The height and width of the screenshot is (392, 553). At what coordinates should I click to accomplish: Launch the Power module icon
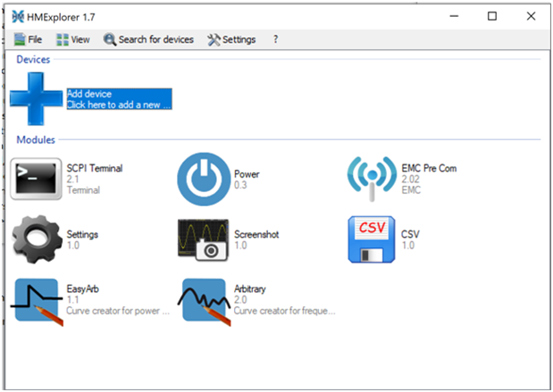tap(204, 179)
